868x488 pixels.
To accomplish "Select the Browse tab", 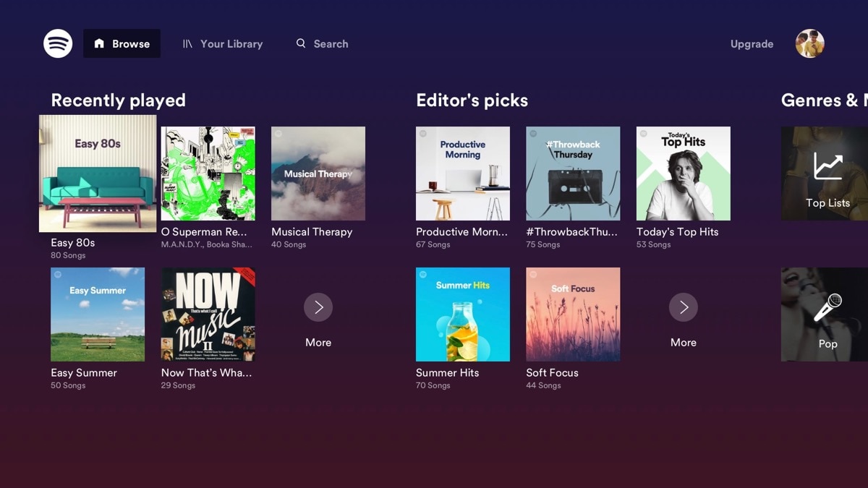I will click(x=122, y=43).
